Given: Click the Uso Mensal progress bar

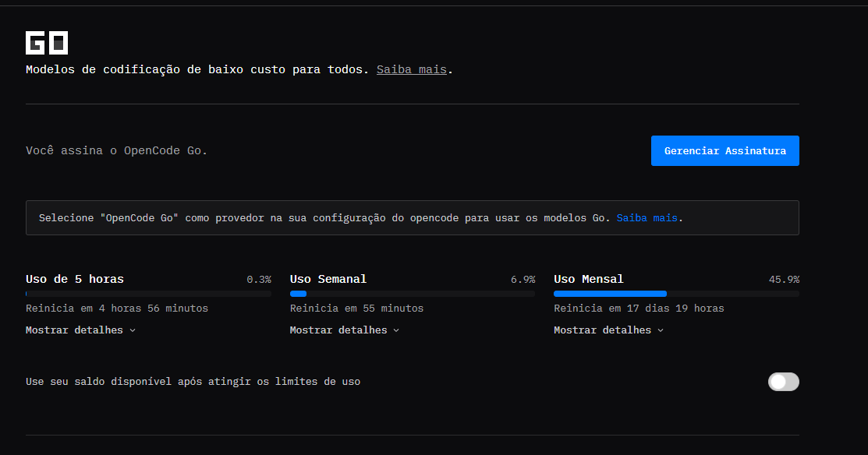Looking at the screenshot, I should [676, 295].
